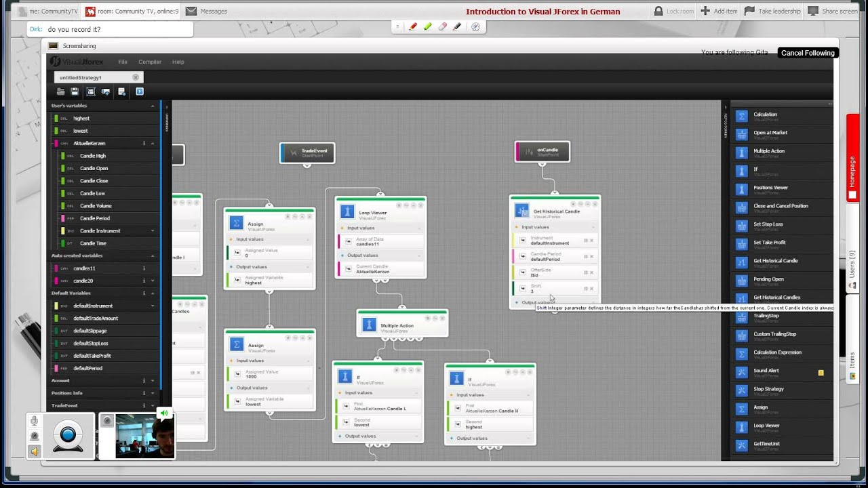Save strategy using the floppy disk icon
The height and width of the screenshot is (488, 868).
(75, 91)
